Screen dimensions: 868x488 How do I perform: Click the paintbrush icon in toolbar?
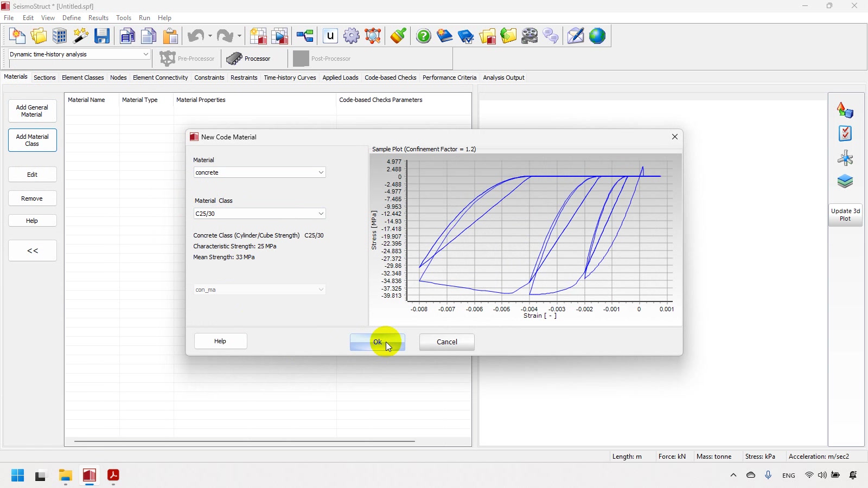tap(398, 36)
